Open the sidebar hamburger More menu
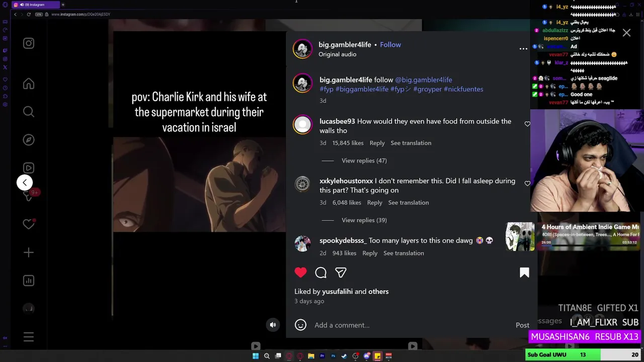The height and width of the screenshot is (362, 644). click(29, 337)
